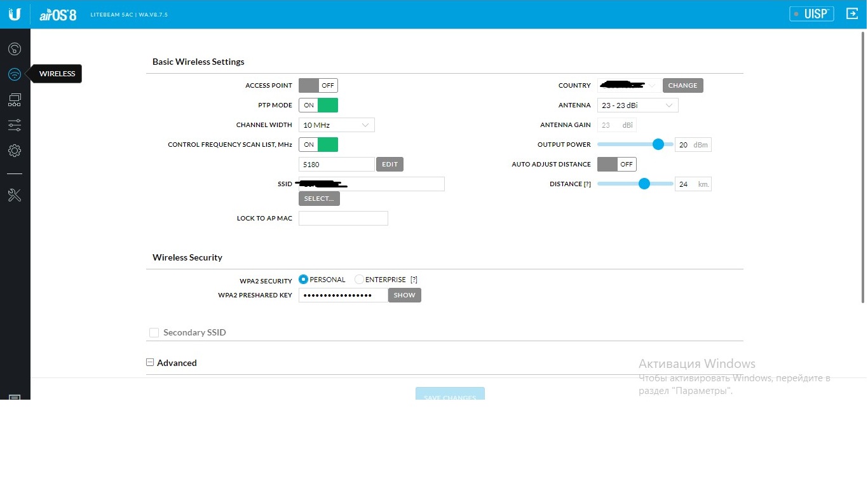The width and height of the screenshot is (868, 488).
Task: Click the Basic Wireless Settings heading
Action: [198, 62]
